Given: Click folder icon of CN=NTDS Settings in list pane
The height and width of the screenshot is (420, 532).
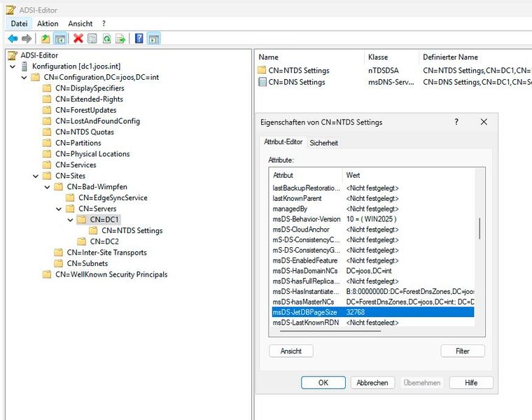Looking at the screenshot, I should pyautogui.click(x=262, y=70).
